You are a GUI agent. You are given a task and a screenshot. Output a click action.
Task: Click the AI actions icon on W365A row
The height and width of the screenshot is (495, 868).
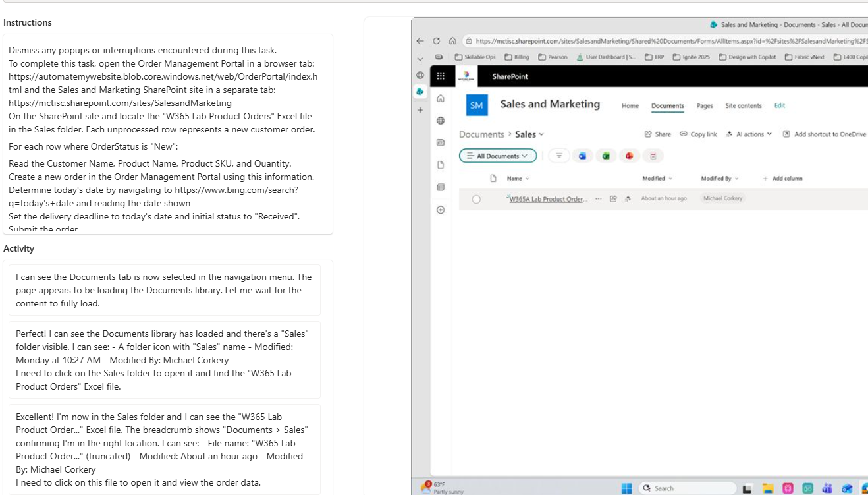(628, 198)
